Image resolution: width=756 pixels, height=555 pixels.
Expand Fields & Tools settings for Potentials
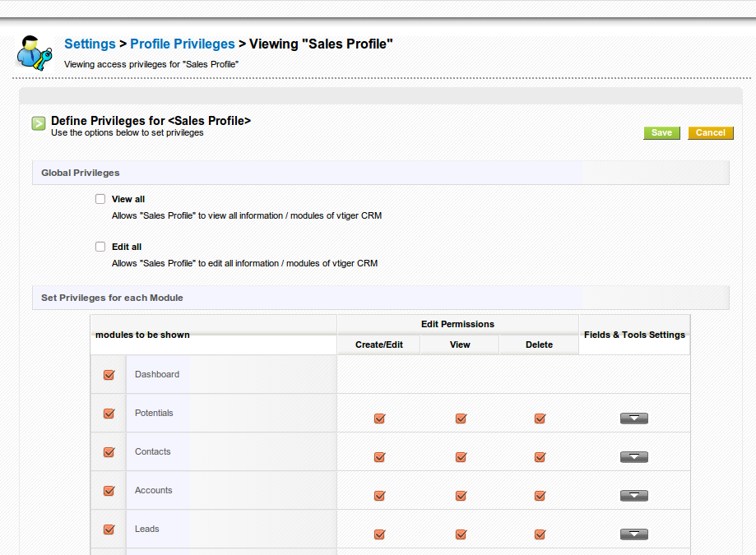coord(633,419)
